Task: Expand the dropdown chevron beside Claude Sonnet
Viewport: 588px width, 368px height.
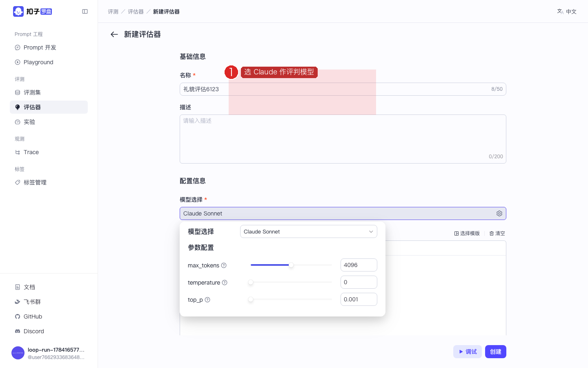Action: (371, 231)
